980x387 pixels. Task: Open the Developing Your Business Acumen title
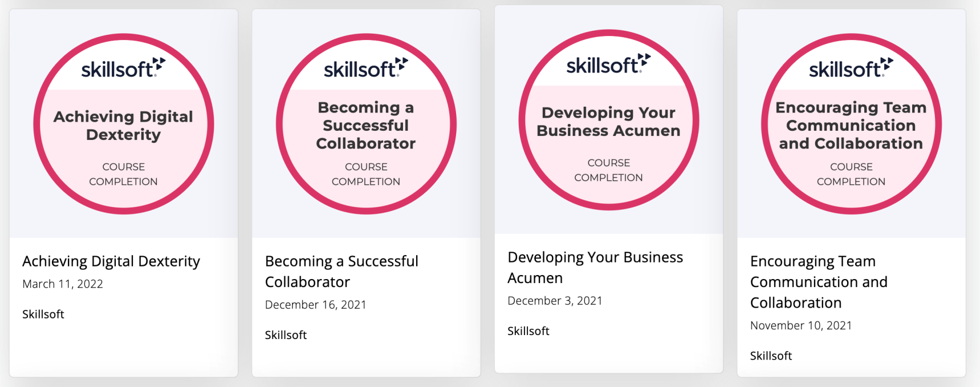[x=595, y=267]
